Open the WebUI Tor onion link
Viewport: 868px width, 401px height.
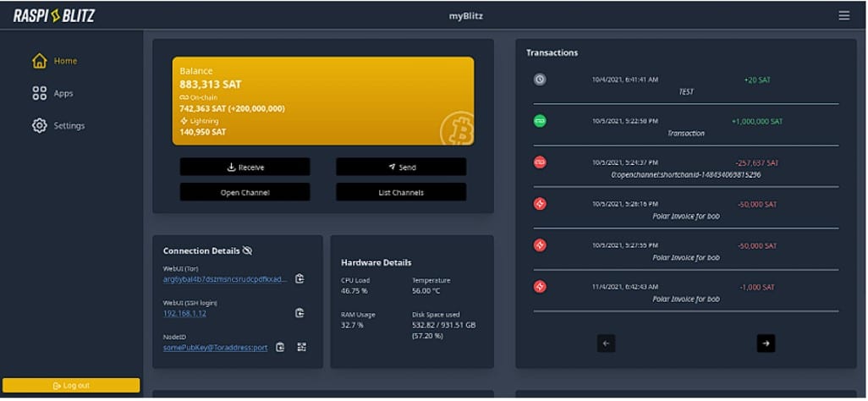[x=225, y=278]
